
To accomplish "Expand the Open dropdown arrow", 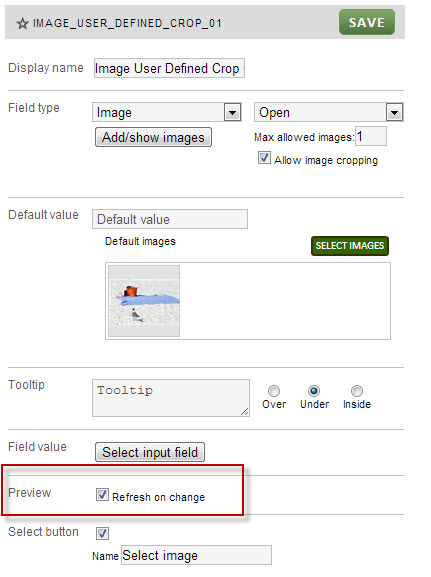I will (394, 112).
